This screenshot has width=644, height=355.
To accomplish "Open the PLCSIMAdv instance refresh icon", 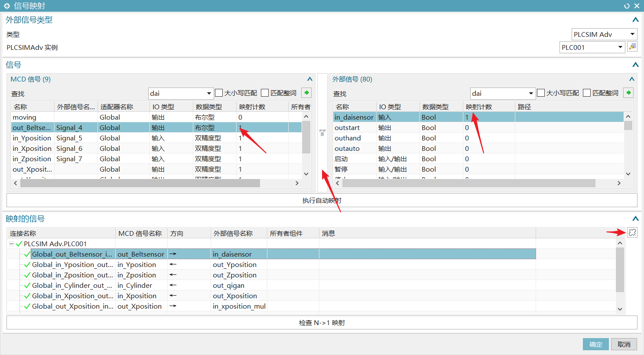I will (632, 47).
